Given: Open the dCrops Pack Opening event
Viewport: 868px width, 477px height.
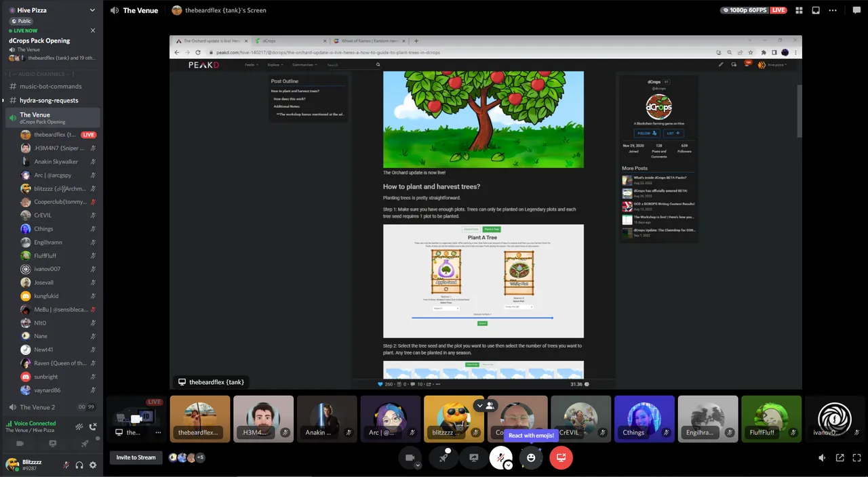Looking at the screenshot, I should tap(39, 41).
